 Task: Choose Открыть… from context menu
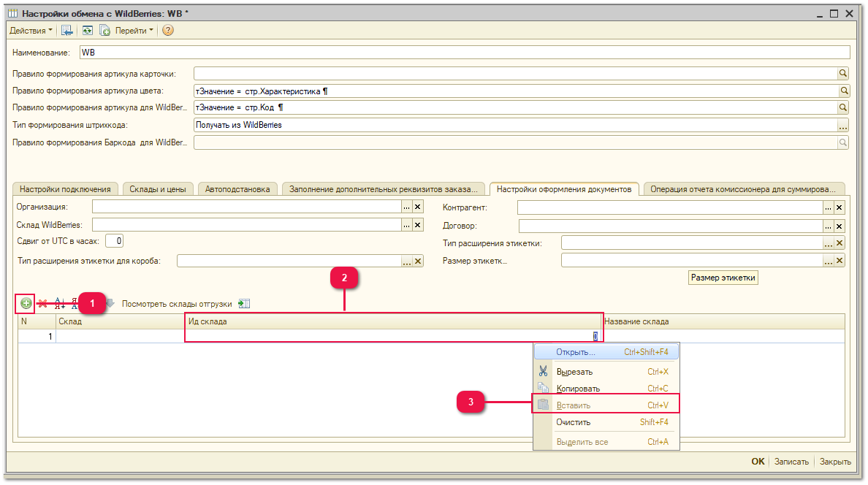click(606, 352)
